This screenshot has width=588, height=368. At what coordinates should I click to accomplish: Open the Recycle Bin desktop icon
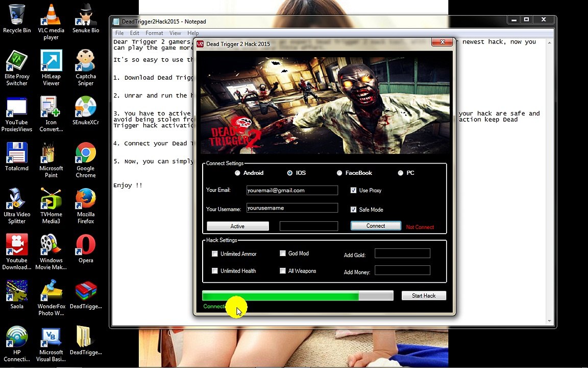(x=17, y=19)
